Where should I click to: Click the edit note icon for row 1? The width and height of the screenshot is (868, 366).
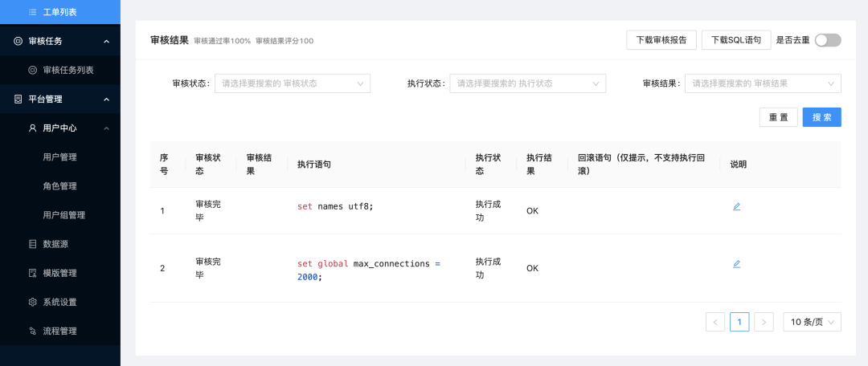736,206
